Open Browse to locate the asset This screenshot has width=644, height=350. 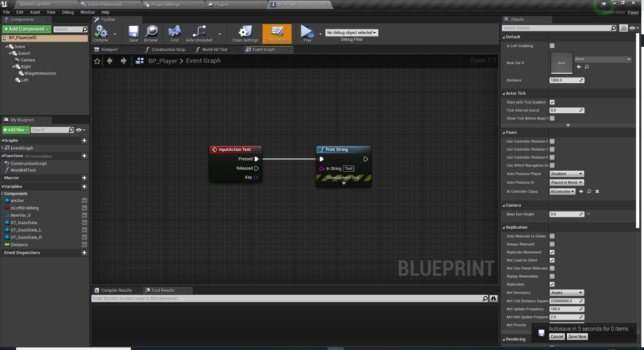click(x=151, y=34)
